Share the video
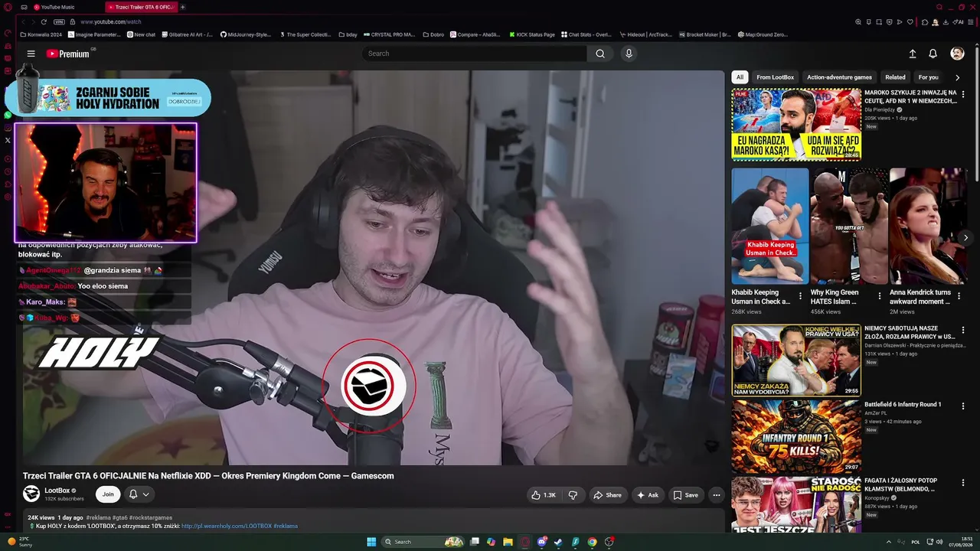 [x=607, y=495]
